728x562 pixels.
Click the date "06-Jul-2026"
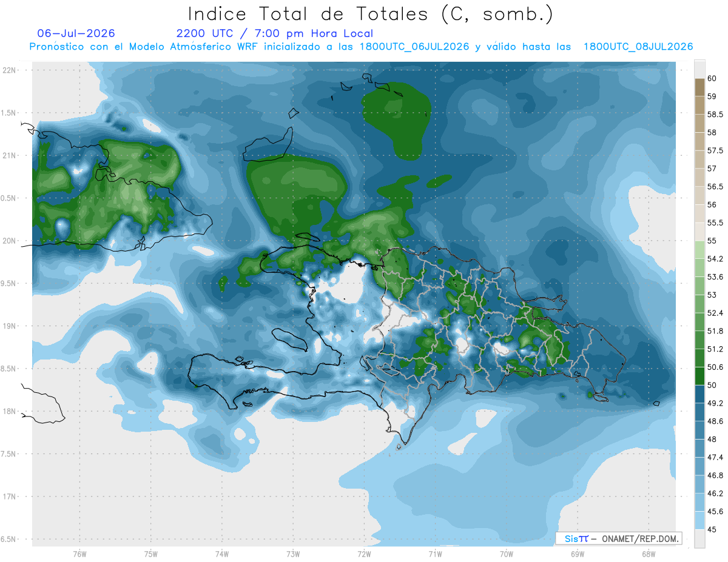click(76, 33)
